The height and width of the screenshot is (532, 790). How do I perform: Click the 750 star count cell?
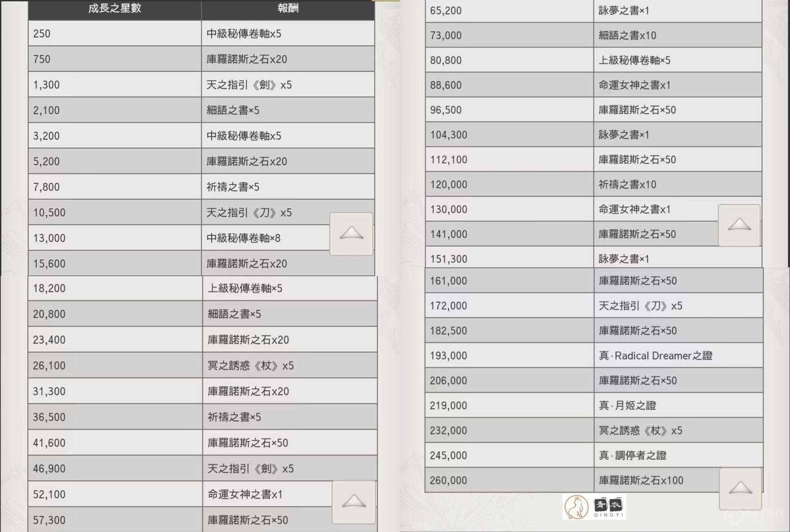pyautogui.click(x=114, y=59)
